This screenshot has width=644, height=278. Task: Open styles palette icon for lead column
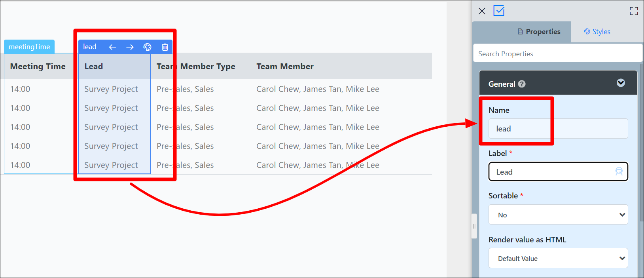point(147,47)
